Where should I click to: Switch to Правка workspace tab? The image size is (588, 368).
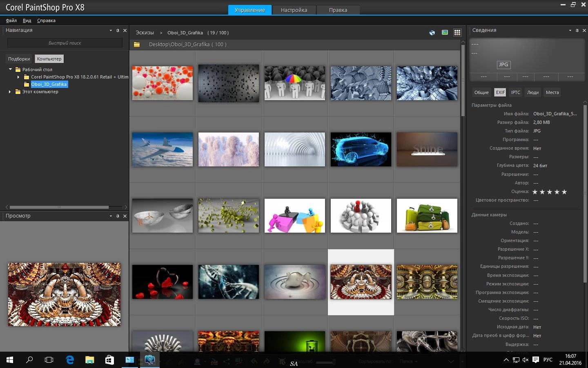coord(338,10)
